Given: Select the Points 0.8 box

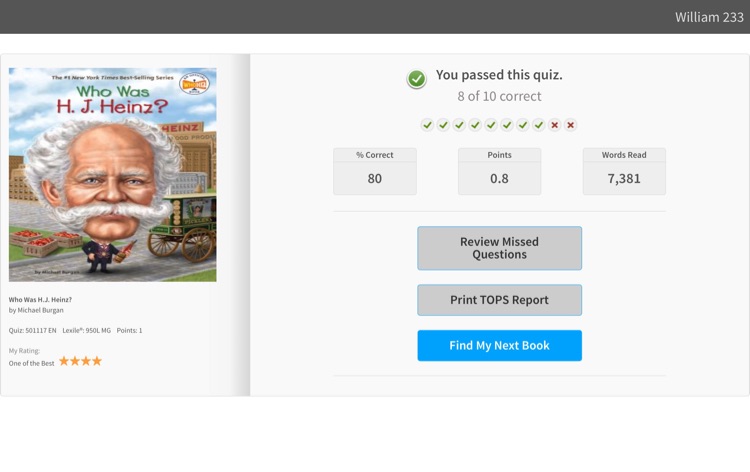Looking at the screenshot, I should point(499,171).
